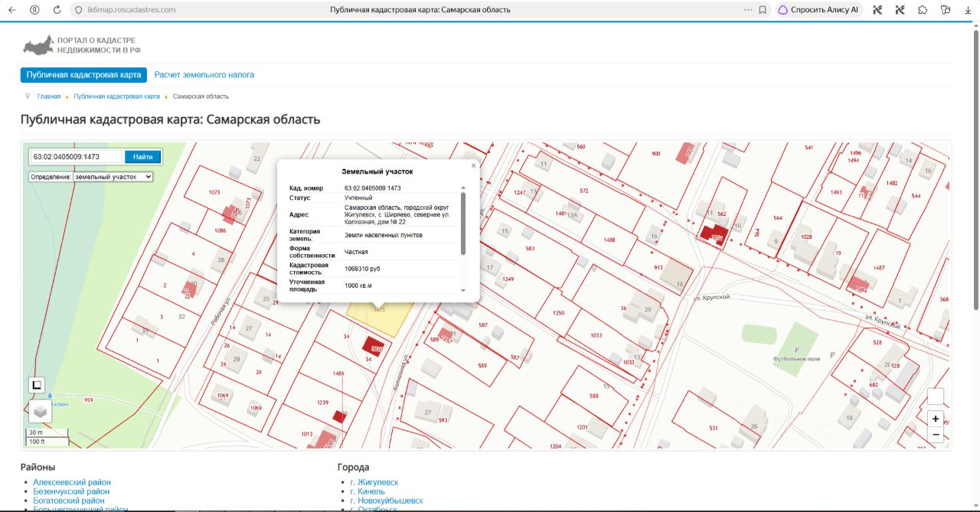
Task: Click parcel number 1250 on map
Action: coord(559,313)
